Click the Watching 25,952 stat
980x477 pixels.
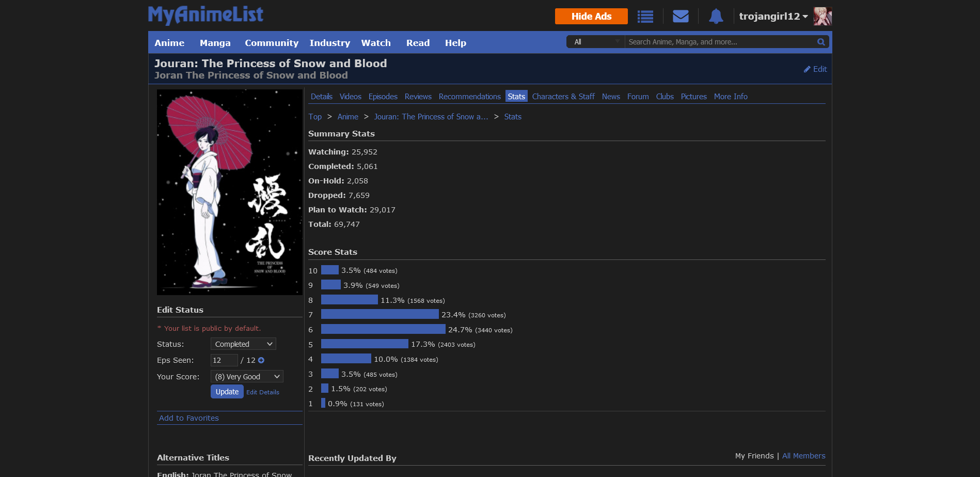click(343, 152)
